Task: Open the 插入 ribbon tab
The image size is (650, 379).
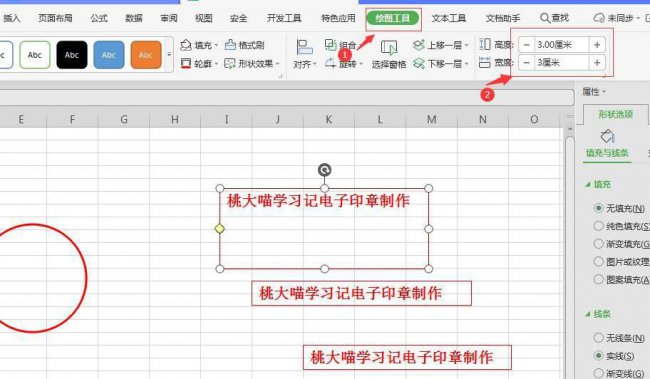Action: pos(12,18)
